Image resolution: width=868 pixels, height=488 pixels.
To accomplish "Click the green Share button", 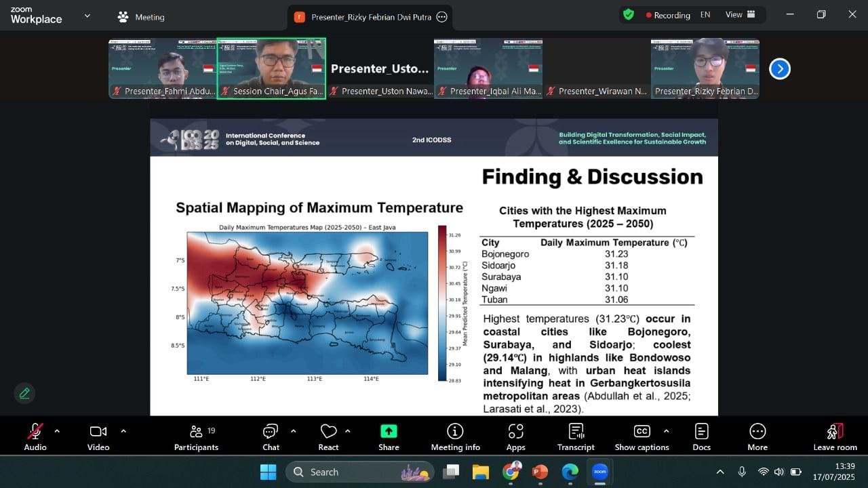I will [389, 436].
